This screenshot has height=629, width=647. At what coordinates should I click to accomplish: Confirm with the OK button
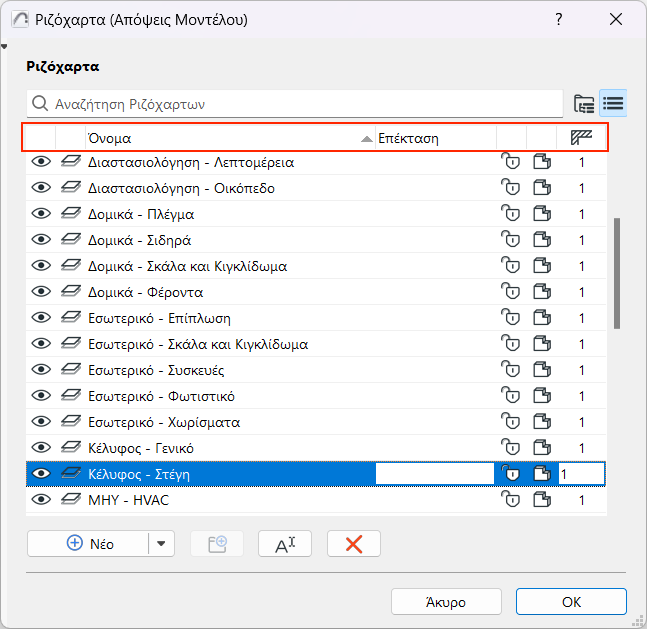point(571,602)
